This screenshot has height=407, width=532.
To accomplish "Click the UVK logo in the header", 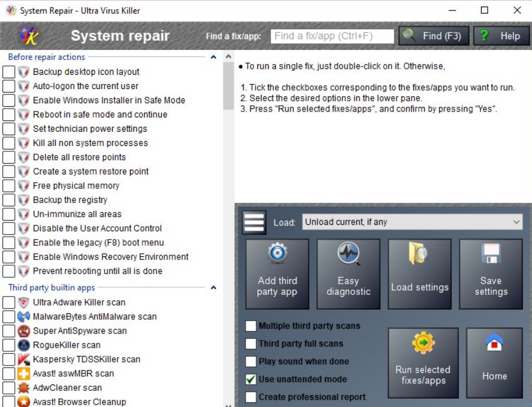I will (29, 36).
